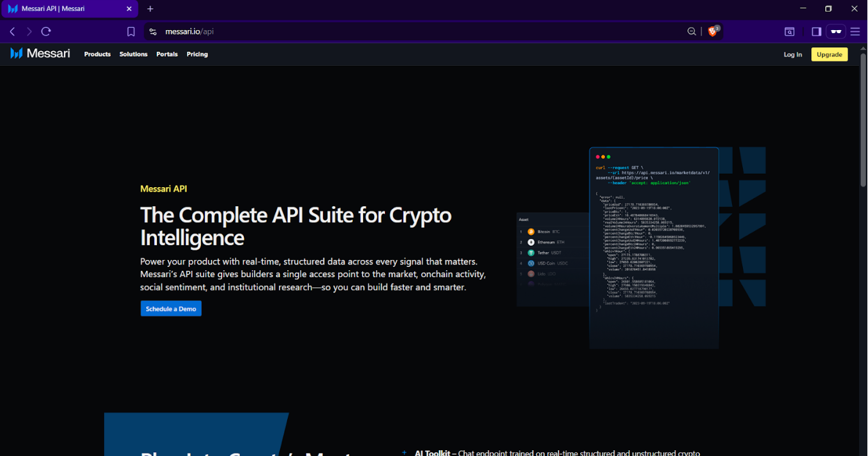Toggle the browser sidebar panel icon

816,31
